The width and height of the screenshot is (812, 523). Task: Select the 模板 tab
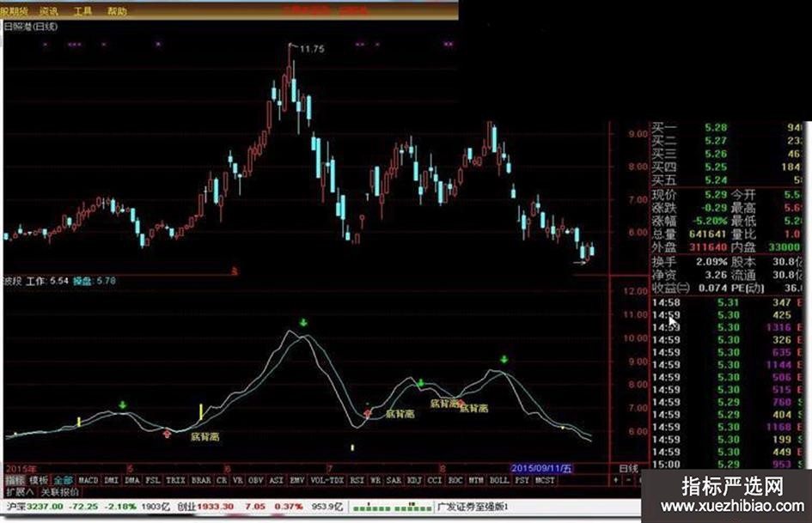[39, 481]
